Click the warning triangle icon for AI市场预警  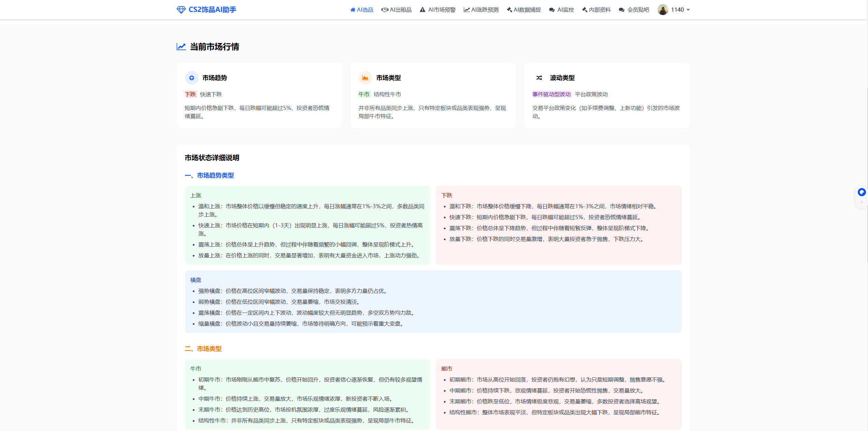pos(422,10)
